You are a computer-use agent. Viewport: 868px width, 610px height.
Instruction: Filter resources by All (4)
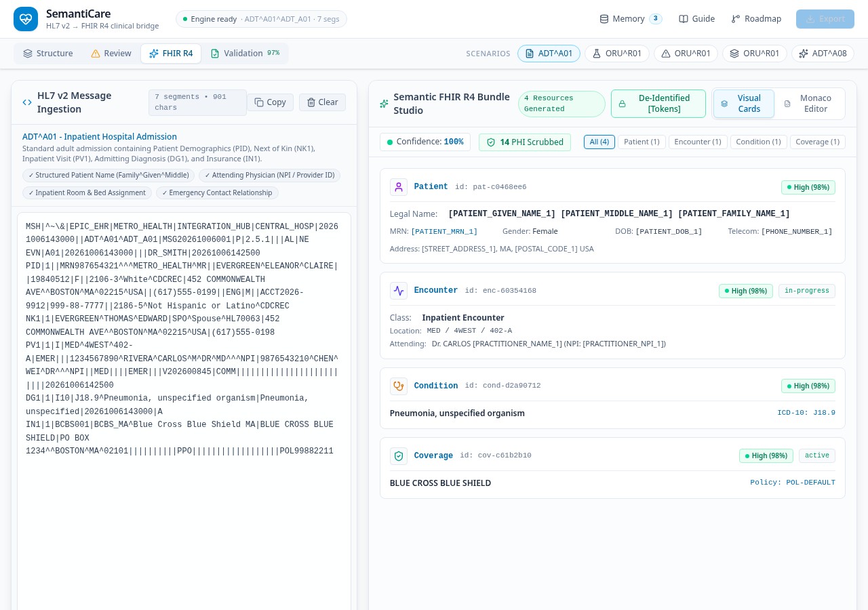599,142
